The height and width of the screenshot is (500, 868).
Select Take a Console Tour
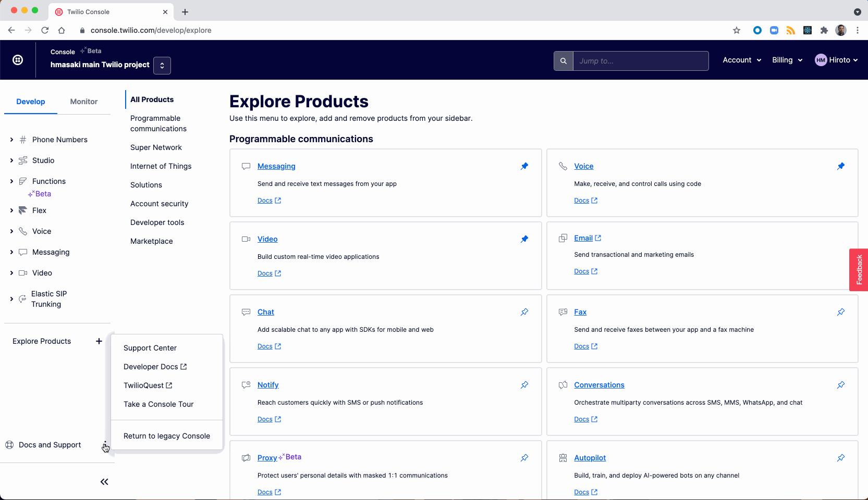158,404
